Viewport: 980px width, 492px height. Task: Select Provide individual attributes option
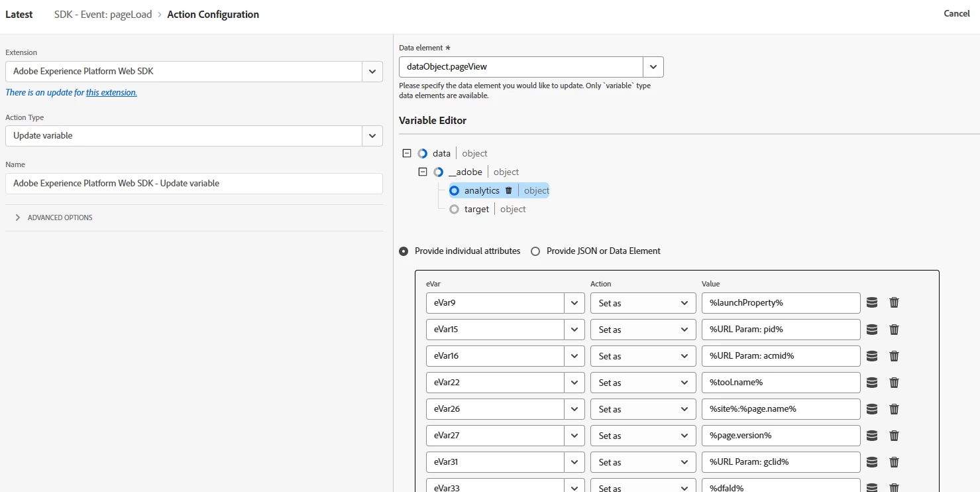(x=404, y=251)
